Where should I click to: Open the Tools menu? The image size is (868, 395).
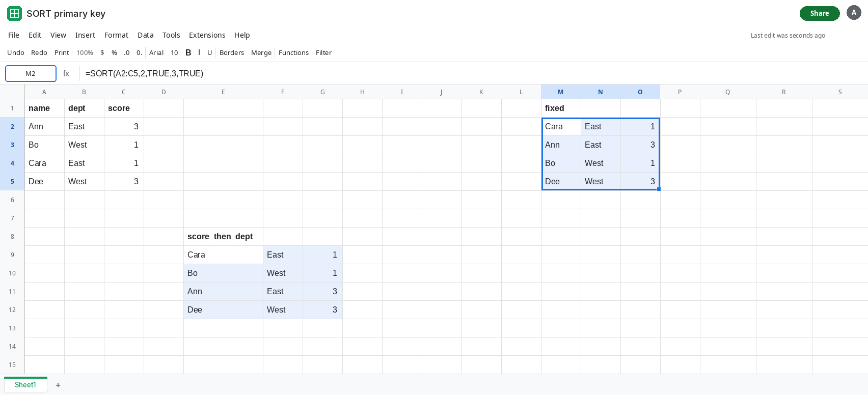point(171,35)
